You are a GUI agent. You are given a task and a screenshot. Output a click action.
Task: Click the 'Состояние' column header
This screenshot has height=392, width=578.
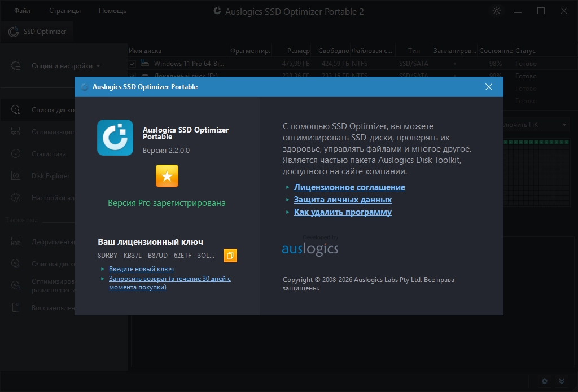(x=496, y=51)
